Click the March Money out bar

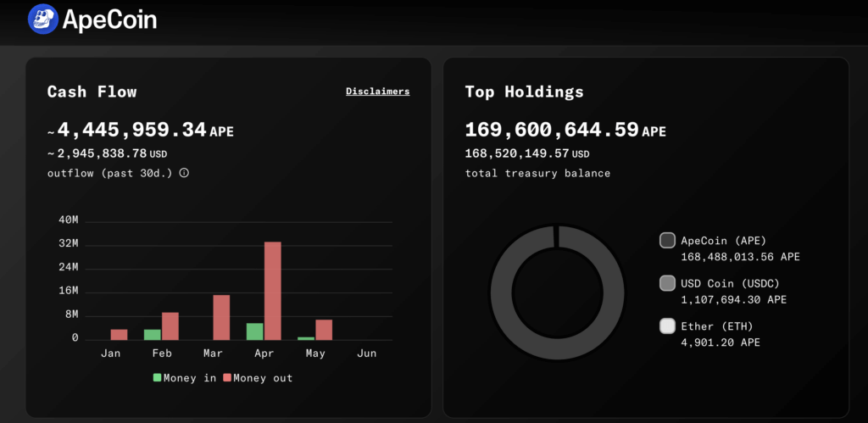coord(221,317)
